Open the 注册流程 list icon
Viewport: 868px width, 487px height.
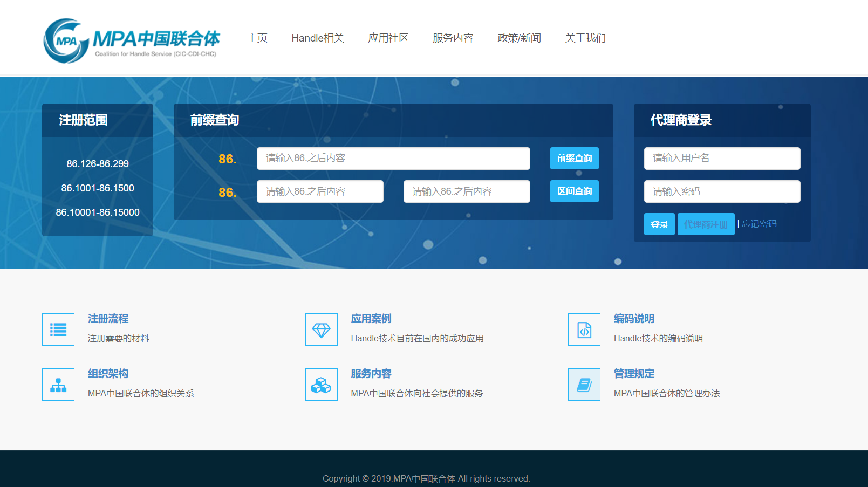tap(58, 330)
